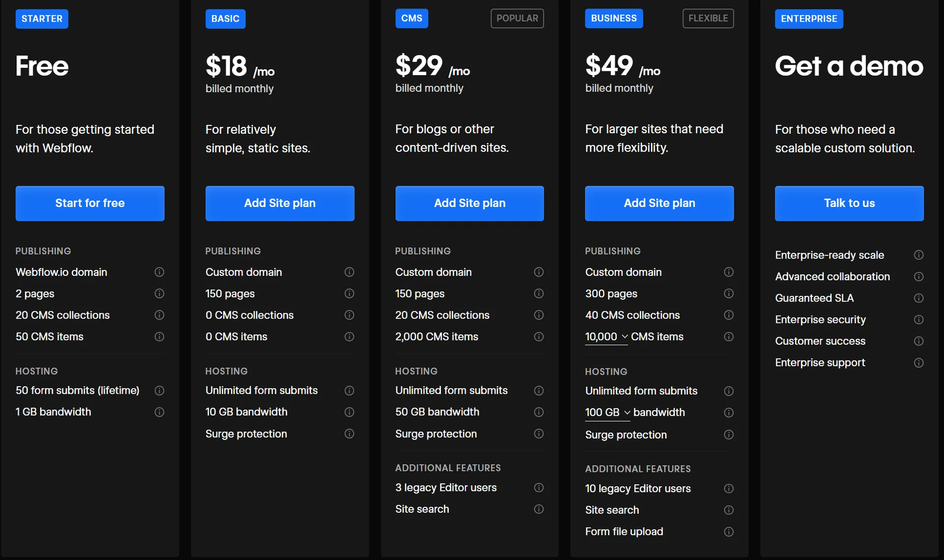Show info for Basic plan Surge protection
The height and width of the screenshot is (560, 944).
349,434
